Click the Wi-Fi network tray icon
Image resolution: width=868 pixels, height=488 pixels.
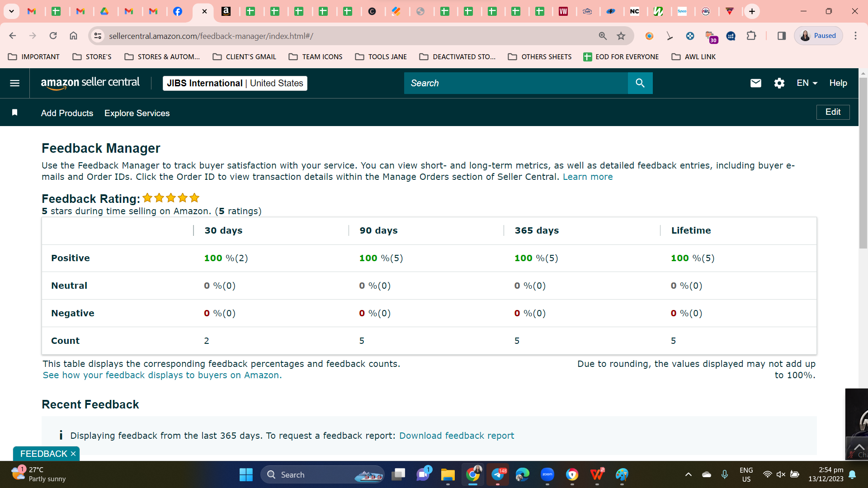(x=767, y=474)
